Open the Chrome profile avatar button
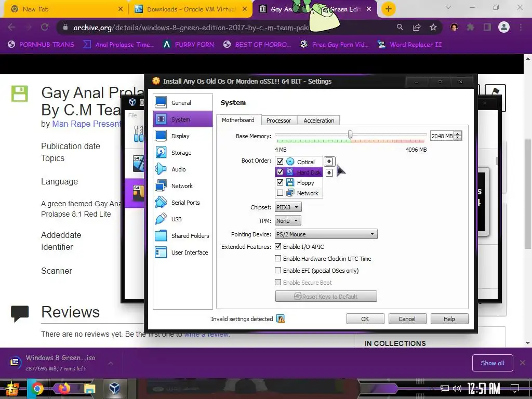The height and width of the screenshot is (399, 532). point(504,27)
